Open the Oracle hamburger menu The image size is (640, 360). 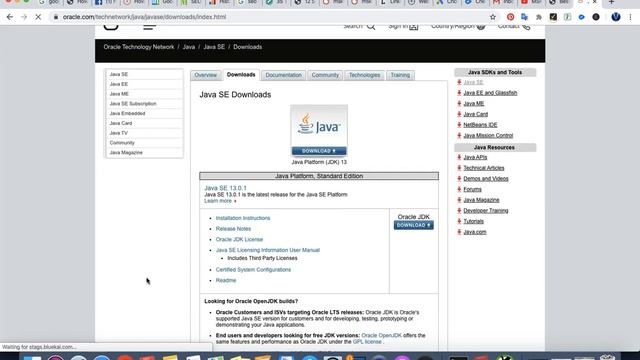(149, 27)
